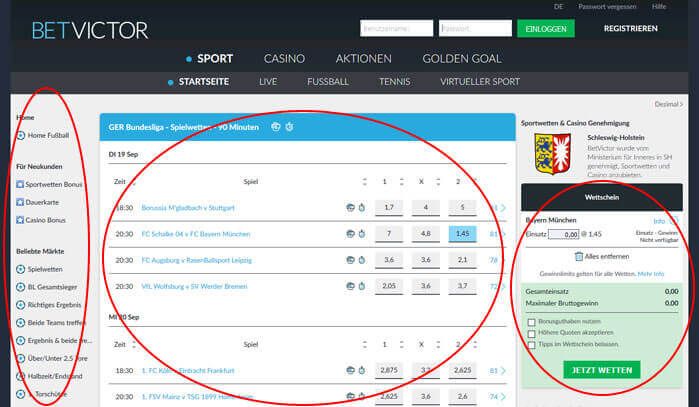This screenshot has width=699, height=407.
Task: Click Alles entfernen in bet slip
Action: (607, 256)
